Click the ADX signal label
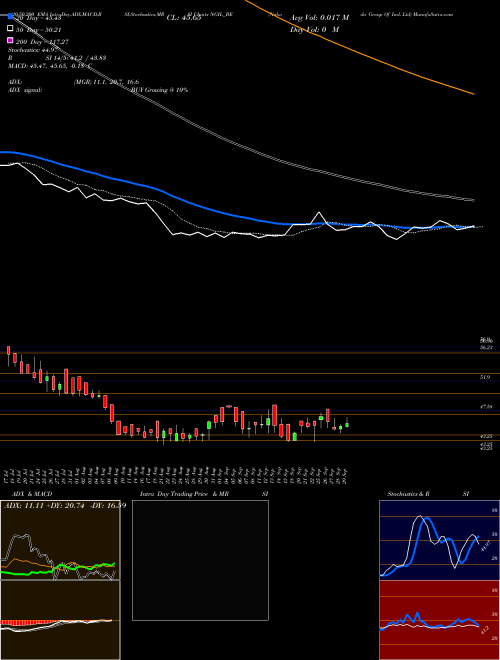This screenshot has height=660, width=500. [25, 90]
